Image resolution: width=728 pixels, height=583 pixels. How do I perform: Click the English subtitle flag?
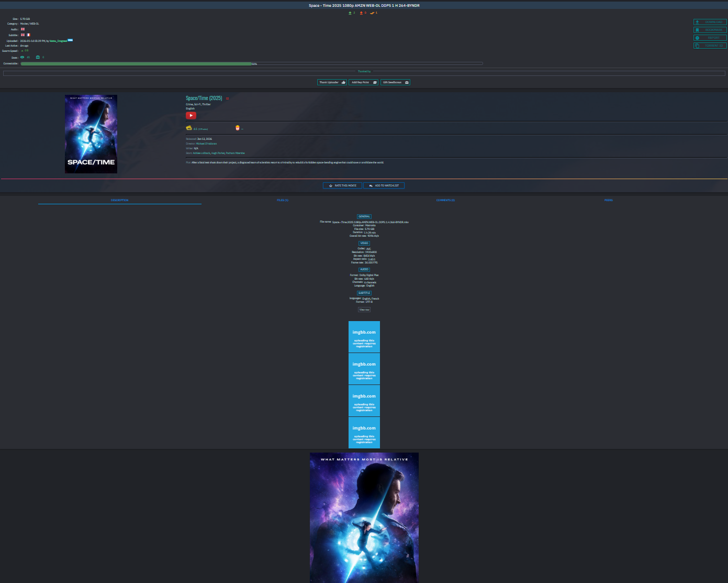click(23, 35)
